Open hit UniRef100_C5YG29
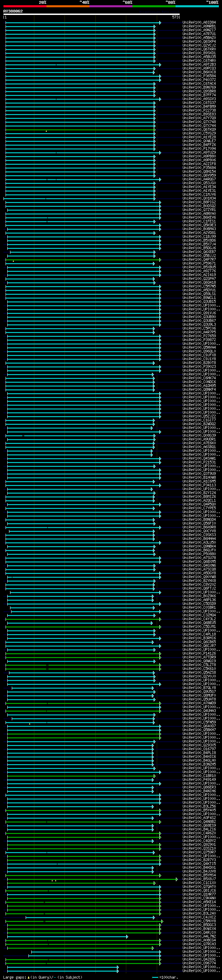 click(x=199, y=133)
